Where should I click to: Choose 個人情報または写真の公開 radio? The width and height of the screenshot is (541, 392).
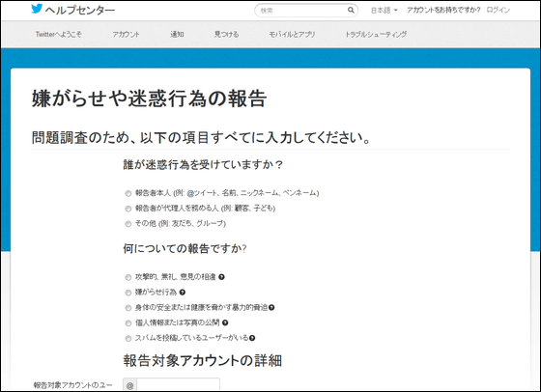[x=128, y=323]
